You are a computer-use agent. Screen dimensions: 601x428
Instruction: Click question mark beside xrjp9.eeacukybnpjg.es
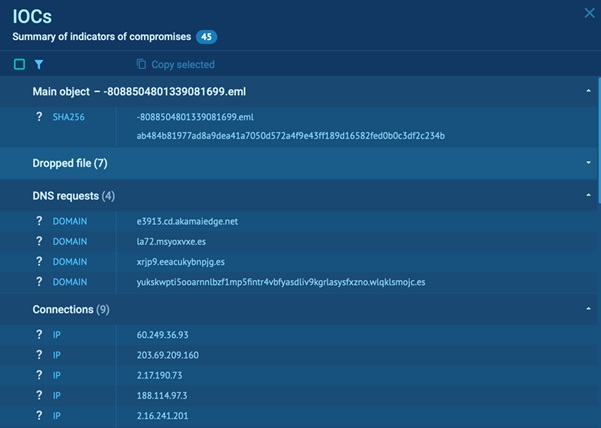coord(37,261)
